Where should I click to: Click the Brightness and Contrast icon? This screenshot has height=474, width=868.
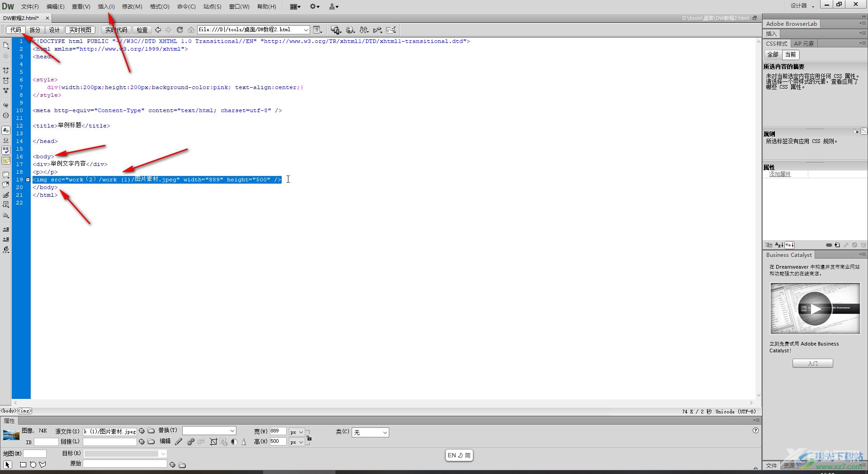[234, 441]
